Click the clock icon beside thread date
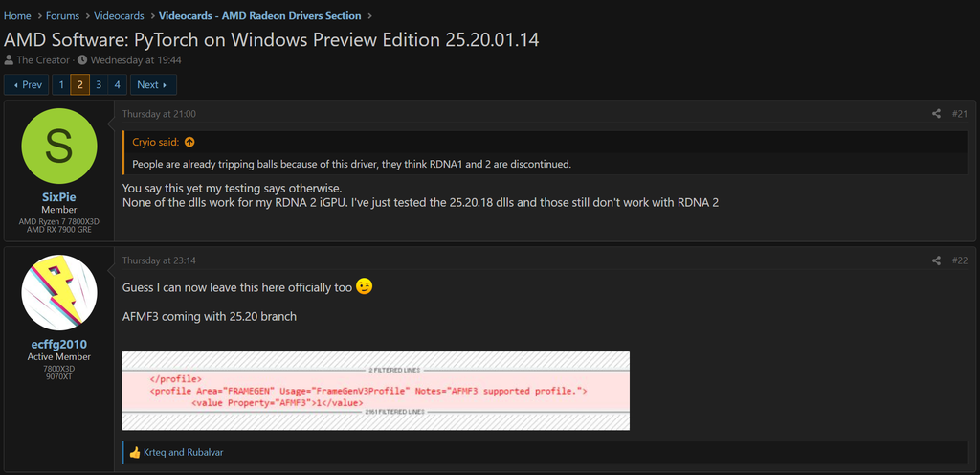Viewport: 980px width, 475px height. (x=82, y=60)
